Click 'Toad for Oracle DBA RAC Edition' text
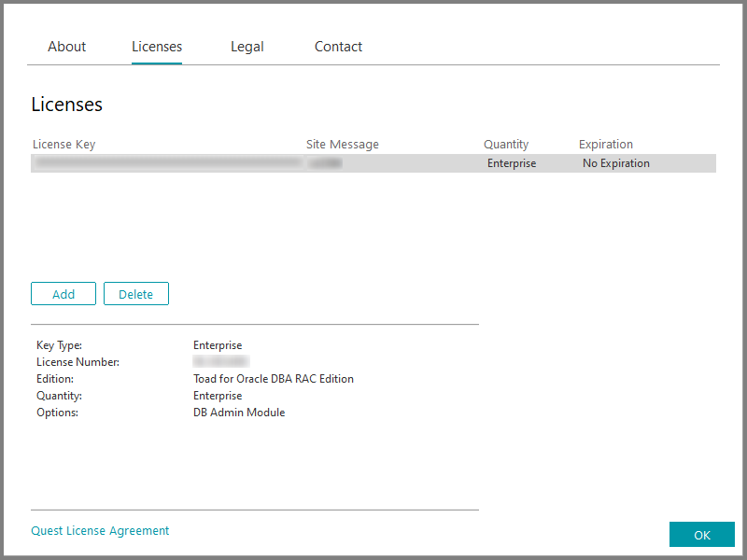This screenshot has height=560, width=747. point(274,379)
